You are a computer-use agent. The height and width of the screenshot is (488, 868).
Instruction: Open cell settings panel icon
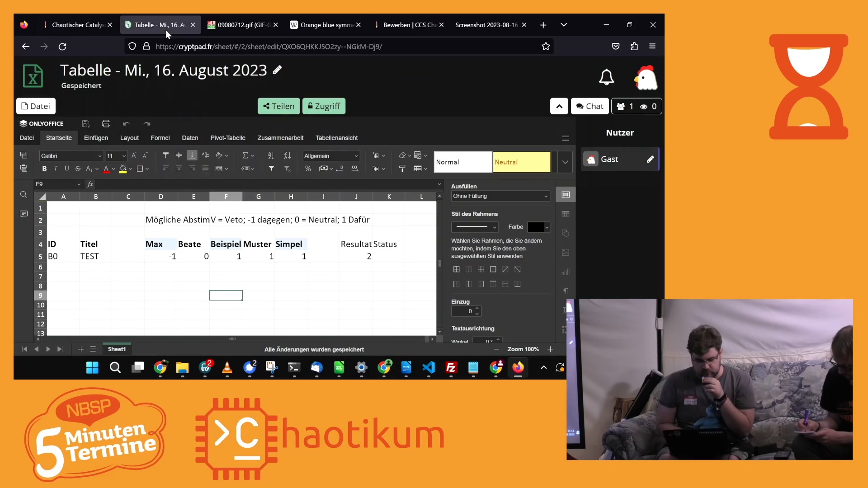tap(566, 195)
